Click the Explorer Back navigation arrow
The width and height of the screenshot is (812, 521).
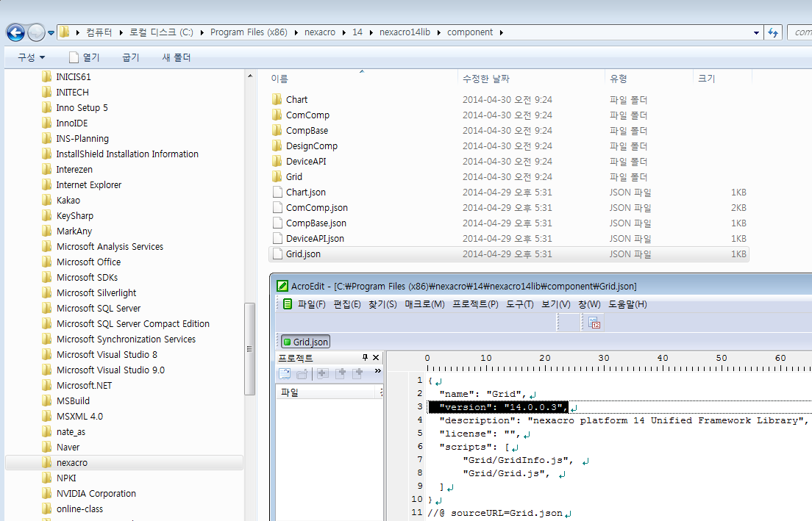pos(15,32)
